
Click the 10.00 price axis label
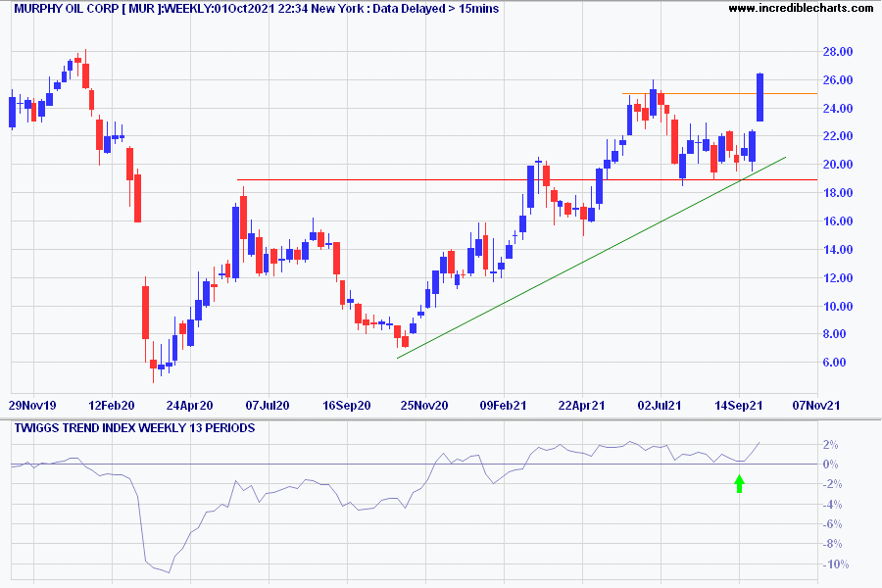(838, 306)
